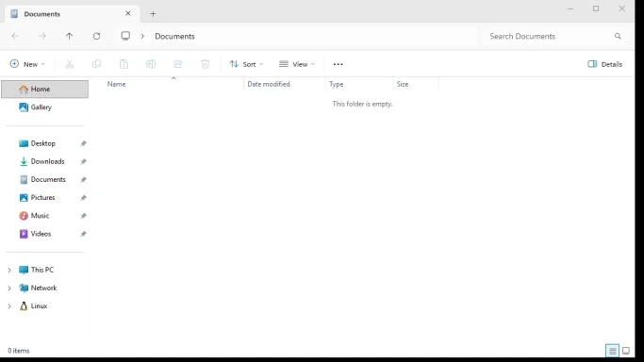Select Network in navigation pane
The height and width of the screenshot is (362, 644).
pyautogui.click(x=44, y=288)
